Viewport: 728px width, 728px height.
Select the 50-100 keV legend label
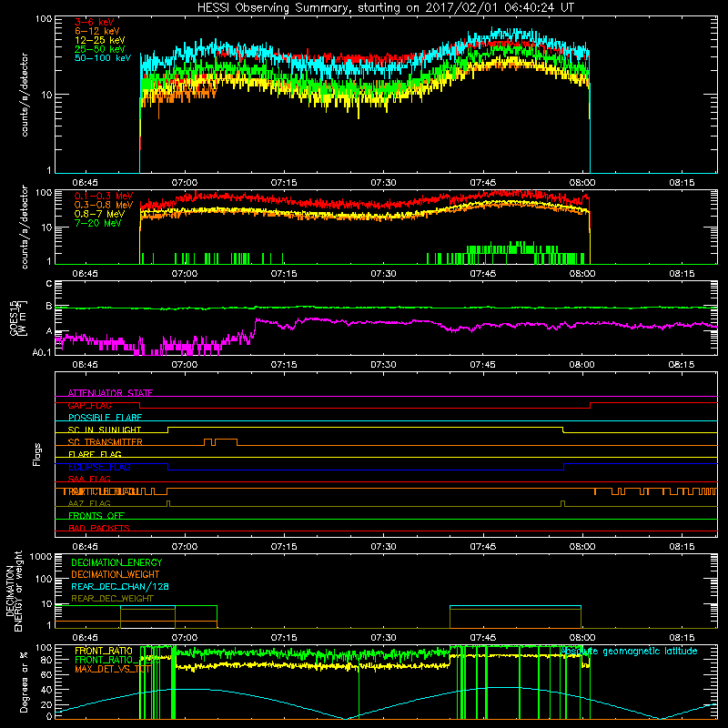point(103,58)
